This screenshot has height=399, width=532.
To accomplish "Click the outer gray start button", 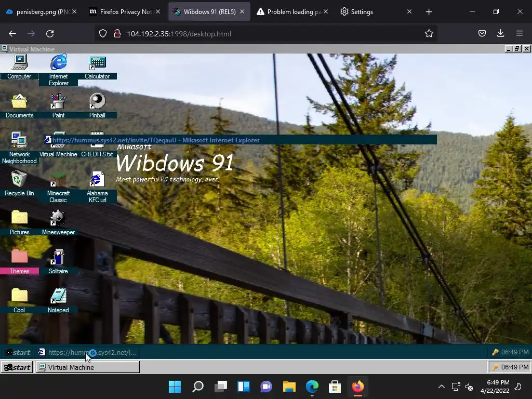I will (x=17, y=367).
